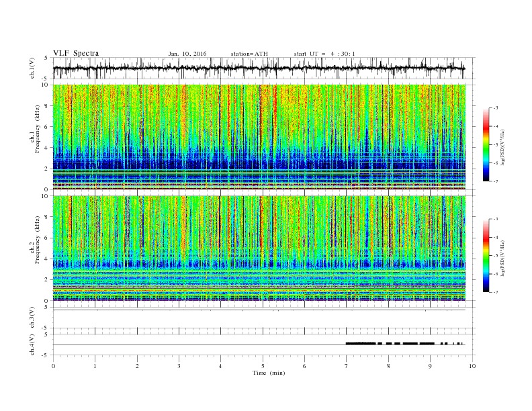Screen dimensions: 532x411
Task: Click the 'Time (min)' axis title
Action: coord(269,373)
